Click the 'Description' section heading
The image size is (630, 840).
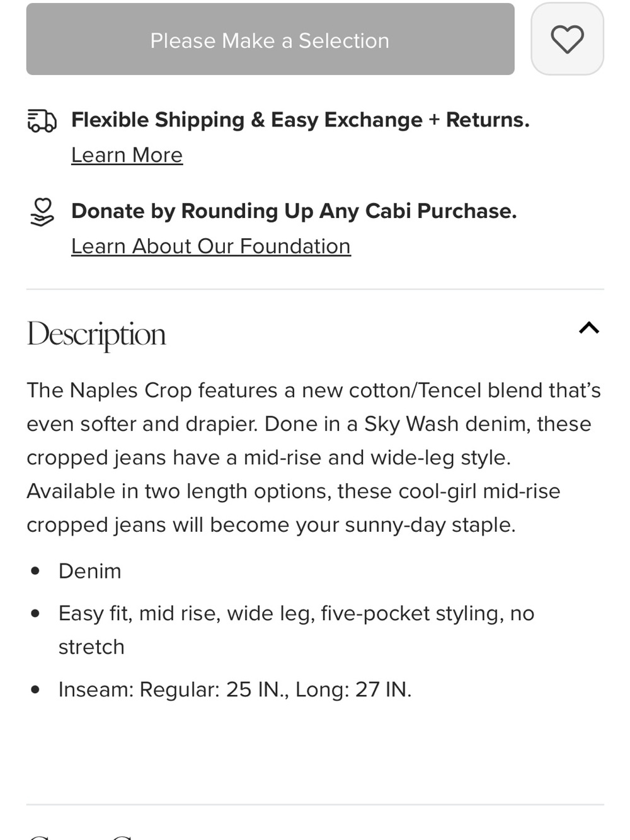tap(96, 334)
